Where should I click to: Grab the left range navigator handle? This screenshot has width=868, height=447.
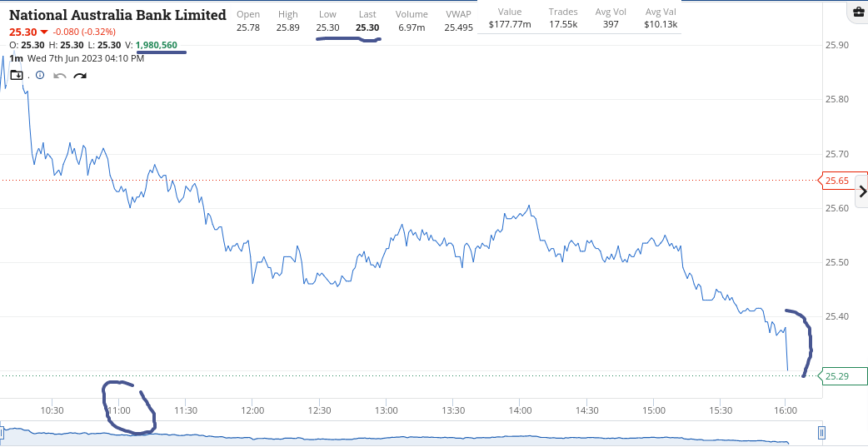pyautogui.click(x=2, y=432)
